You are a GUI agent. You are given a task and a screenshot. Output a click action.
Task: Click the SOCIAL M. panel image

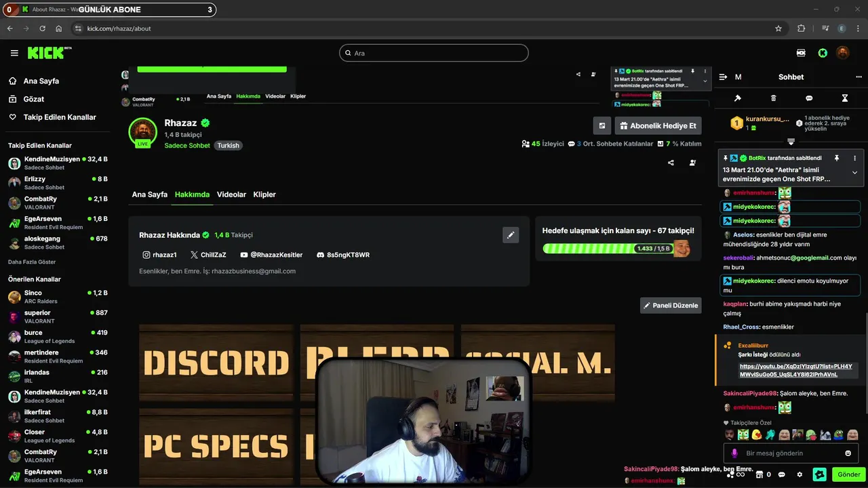point(538,363)
